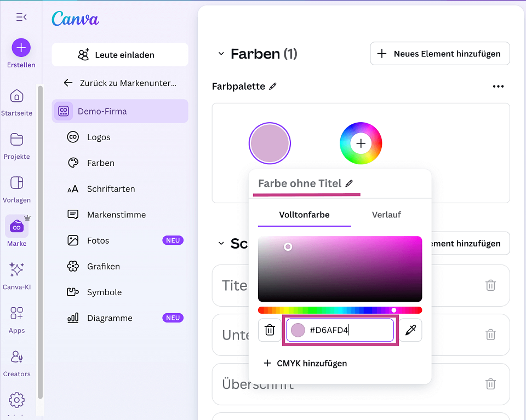Stay on the Volltonfarbe tab
The width and height of the screenshot is (526, 420).
pos(304,215)
